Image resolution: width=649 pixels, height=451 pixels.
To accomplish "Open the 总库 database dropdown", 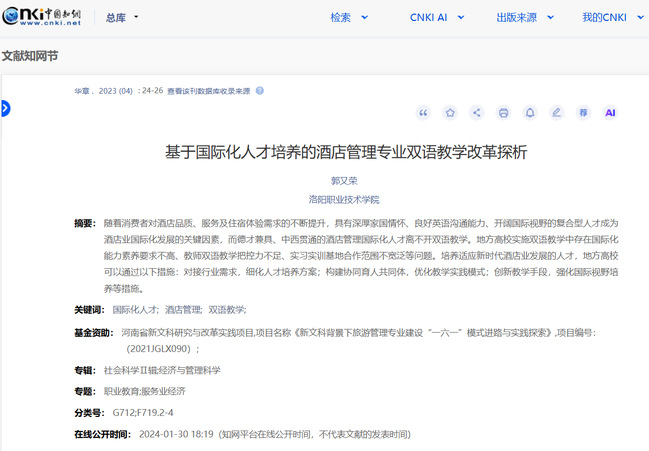I will coord(122,17).
